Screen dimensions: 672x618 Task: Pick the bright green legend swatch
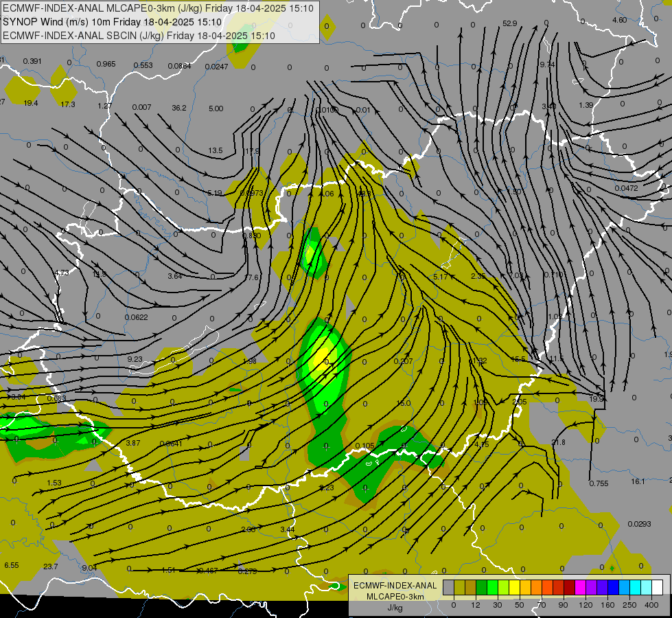492,587
